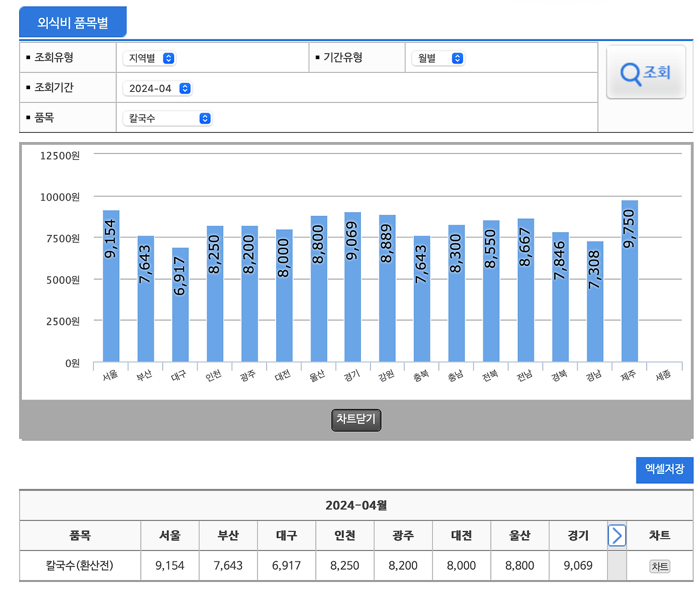Click the mini 차트 icon in the 칼국수 row
Screen dimensions: 700x591
[658, 566]
